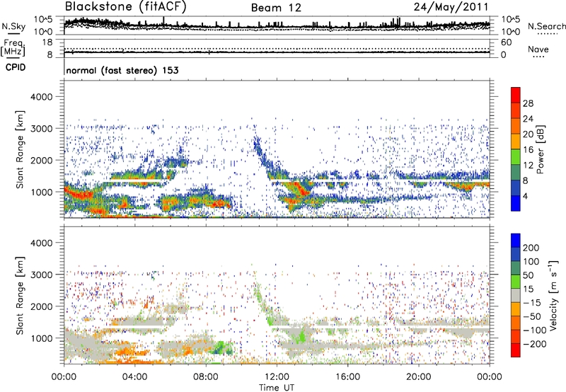Click the 'Power [dB]' colorbar label
Screen dimensions: 566x392
541,149
